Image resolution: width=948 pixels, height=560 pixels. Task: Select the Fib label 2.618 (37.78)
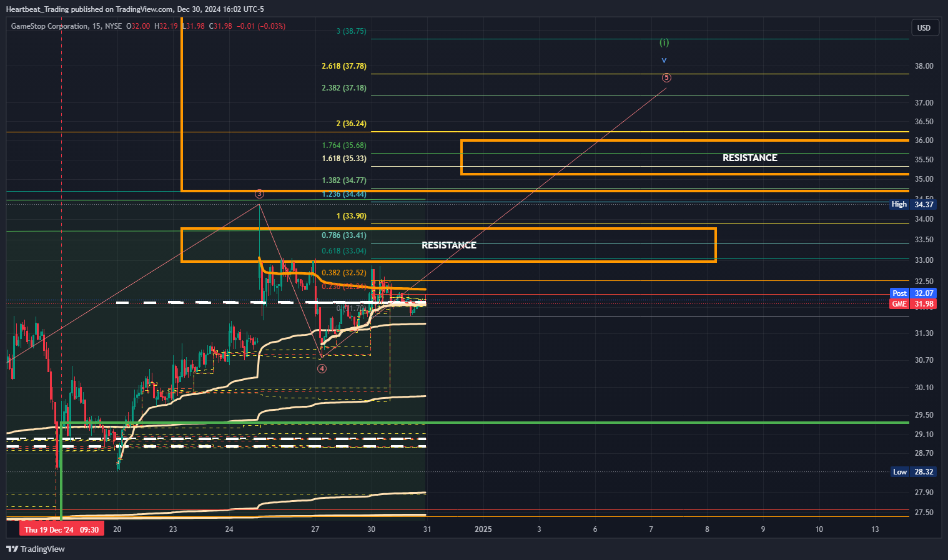point(344,66)
